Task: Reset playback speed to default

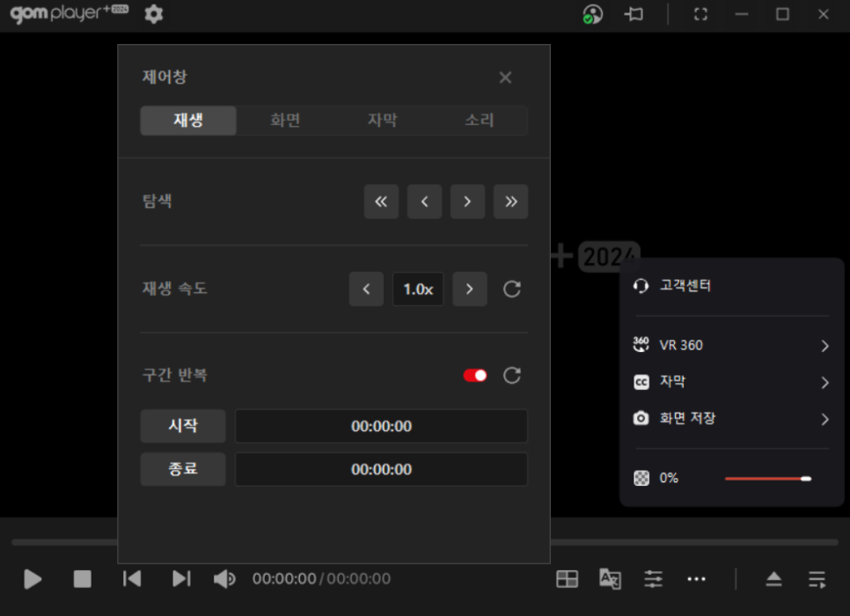Action: click(512, 289)
